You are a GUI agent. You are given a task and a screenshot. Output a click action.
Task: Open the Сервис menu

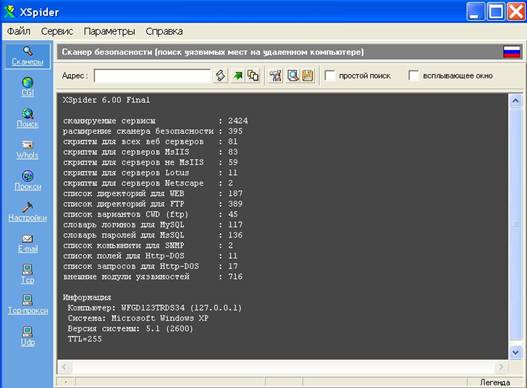57,31
